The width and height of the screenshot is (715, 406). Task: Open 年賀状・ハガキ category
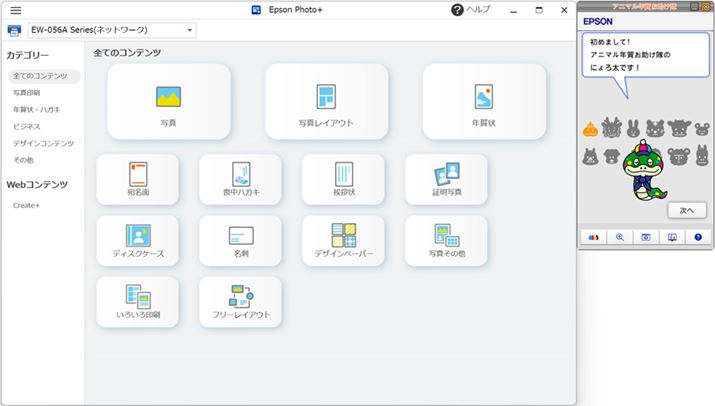coord(36,110)
